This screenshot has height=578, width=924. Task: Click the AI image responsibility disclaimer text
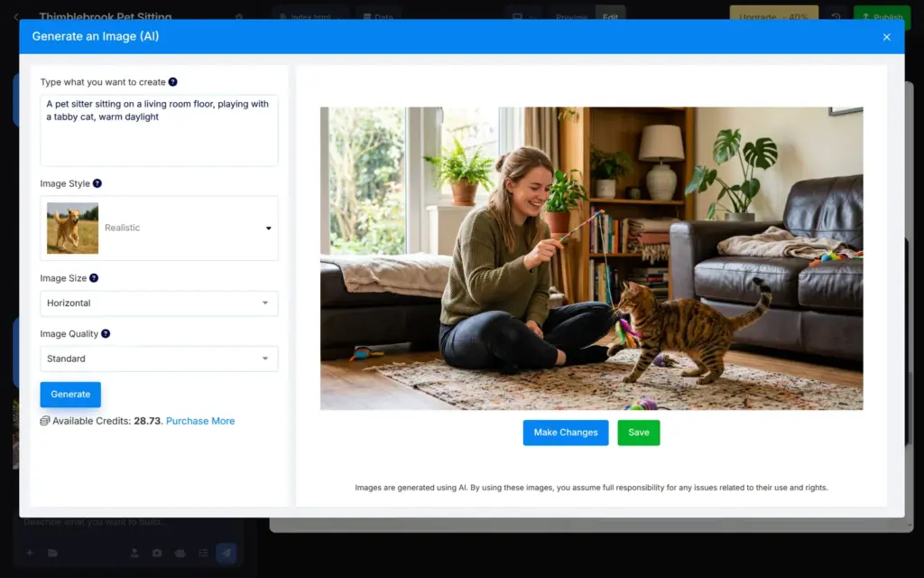pyautogui.click(x=592, y=487)
